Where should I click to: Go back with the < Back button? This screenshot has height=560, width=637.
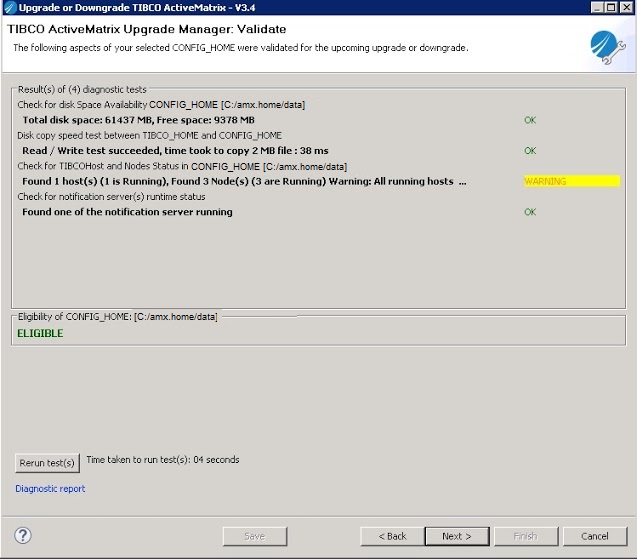point(392,536)
